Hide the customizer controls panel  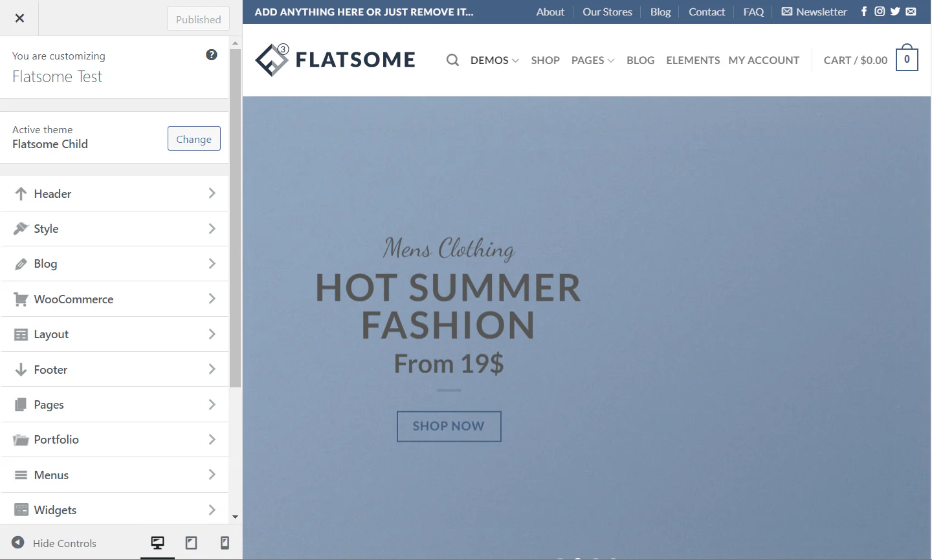coord(55,543)
